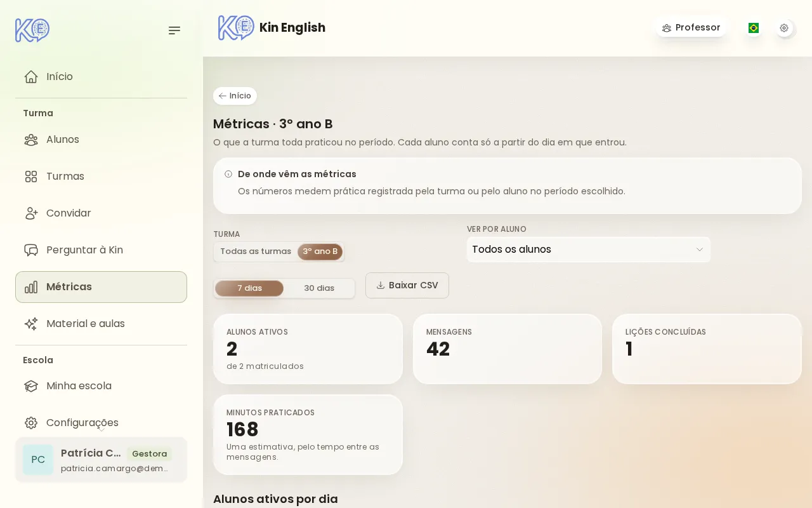
Task: Open the Alunos page
Action: pos(101,140)
